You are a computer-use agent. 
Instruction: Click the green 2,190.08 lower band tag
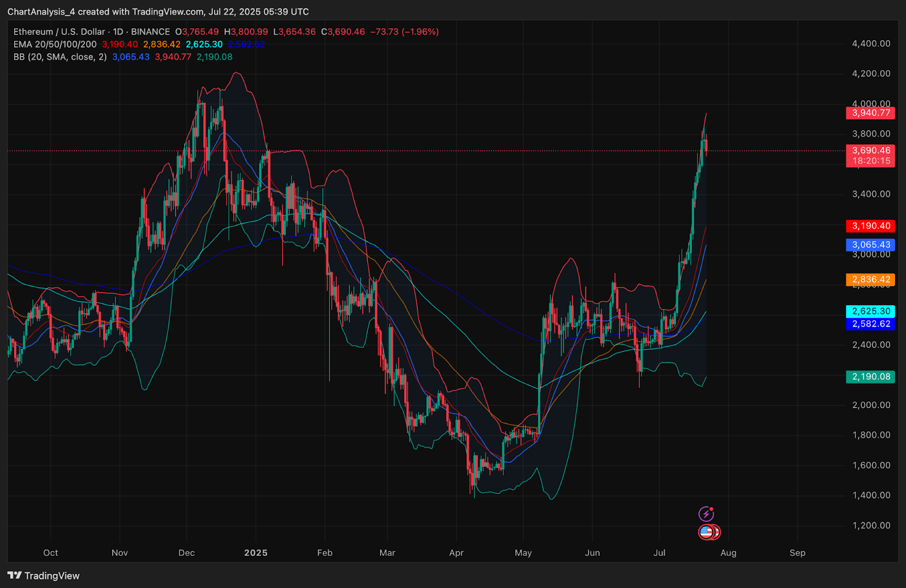point(870,376)
